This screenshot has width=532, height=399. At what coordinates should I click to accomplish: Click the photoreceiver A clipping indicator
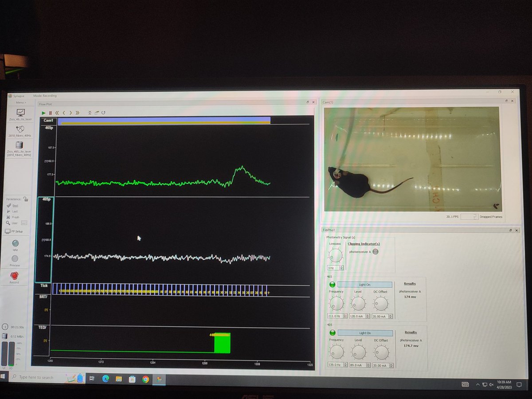coord(376,252)
